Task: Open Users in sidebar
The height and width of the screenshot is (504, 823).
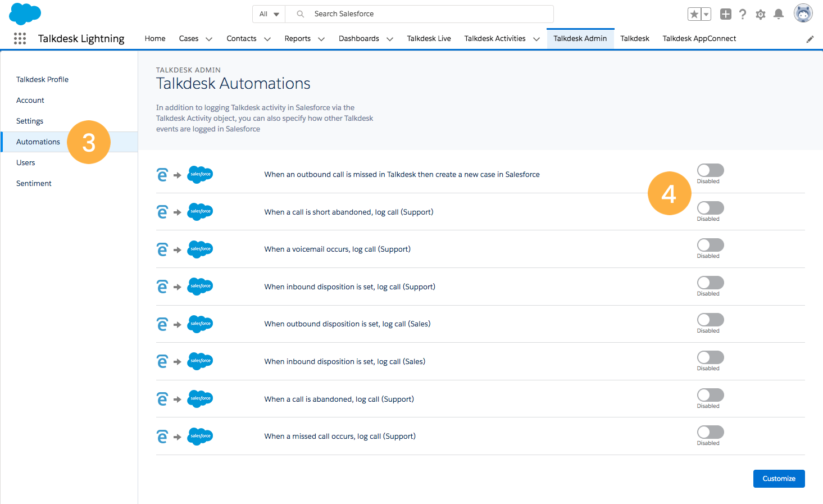Action: click(x=26, y=162)
